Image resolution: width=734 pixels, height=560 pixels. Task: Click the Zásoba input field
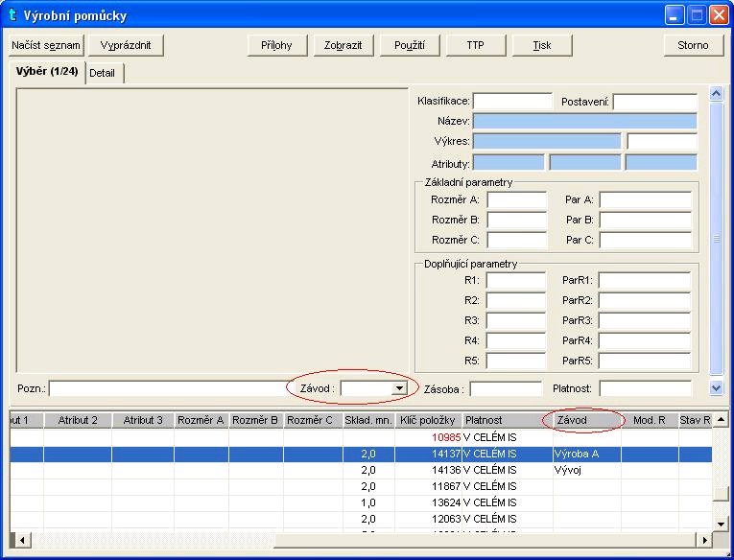tap(506, 388)
